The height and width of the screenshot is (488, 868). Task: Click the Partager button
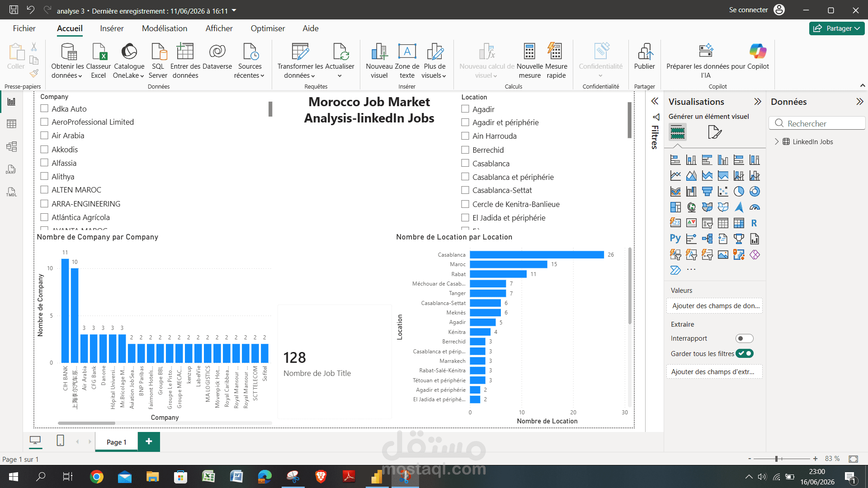tap(837, 28)
